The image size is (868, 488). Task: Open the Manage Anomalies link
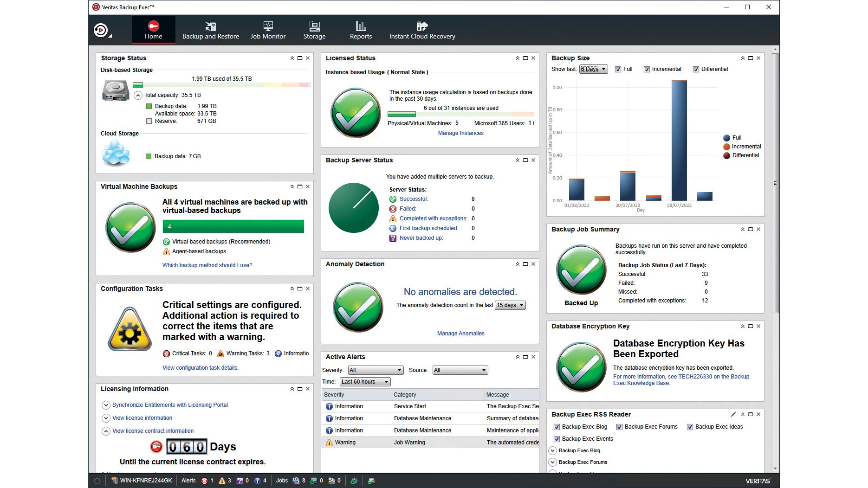point(461,334)
